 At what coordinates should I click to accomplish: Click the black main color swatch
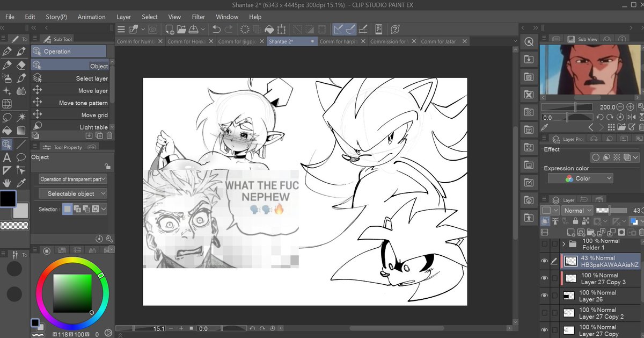click(8, 199)
